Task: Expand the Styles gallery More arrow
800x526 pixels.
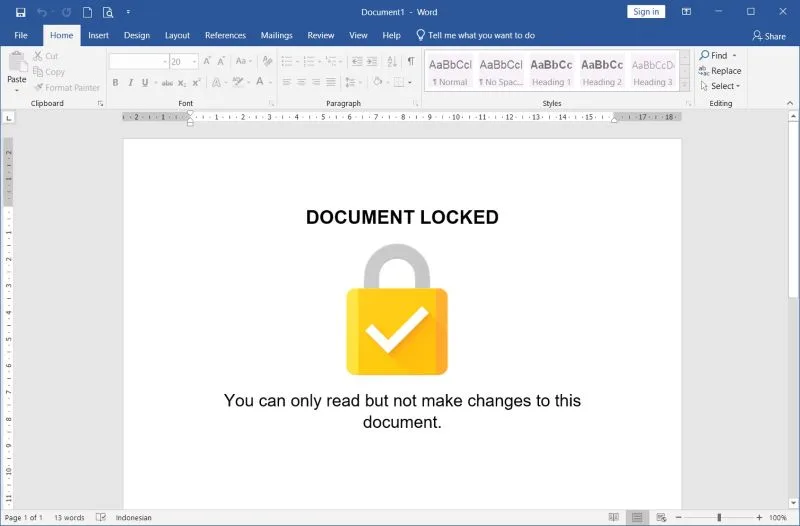Action: click(685, 85)
